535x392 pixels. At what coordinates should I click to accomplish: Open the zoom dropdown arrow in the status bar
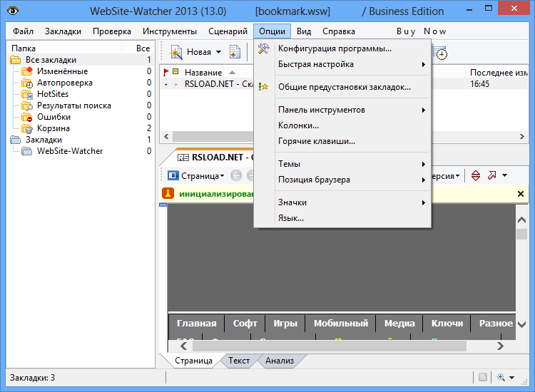511,377
